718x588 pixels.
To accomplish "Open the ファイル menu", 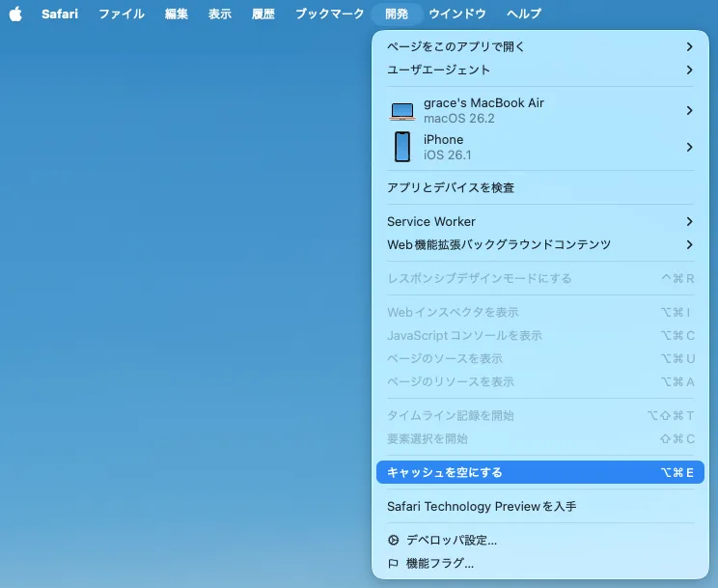I will 122,14.
